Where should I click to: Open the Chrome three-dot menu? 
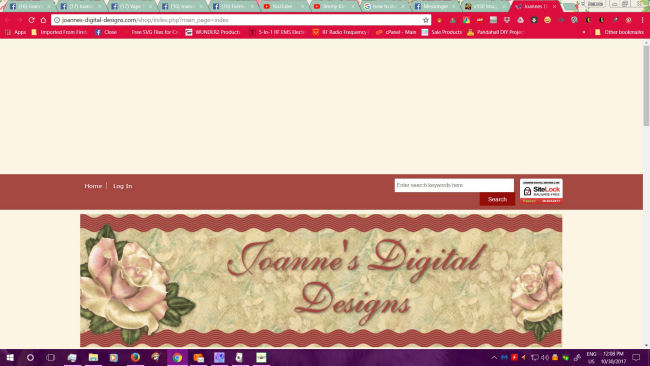pyautogui.click(x=642, y=20)
